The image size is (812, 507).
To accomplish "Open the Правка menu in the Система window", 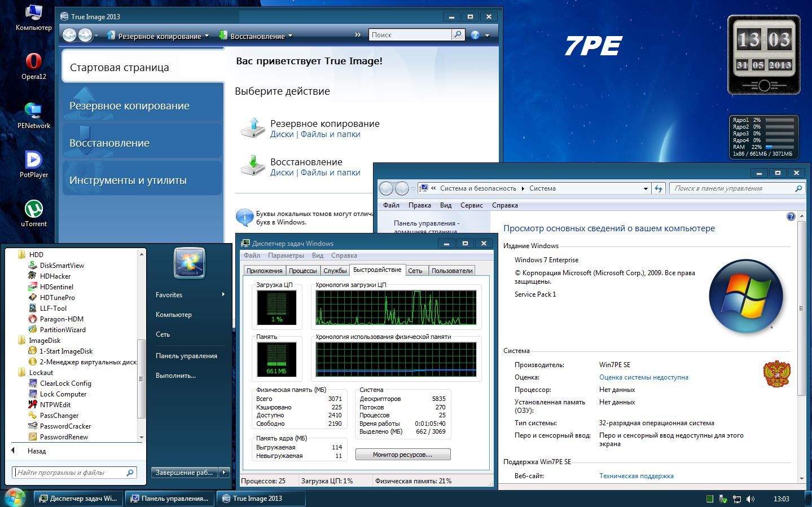I will tap(419, 205).
